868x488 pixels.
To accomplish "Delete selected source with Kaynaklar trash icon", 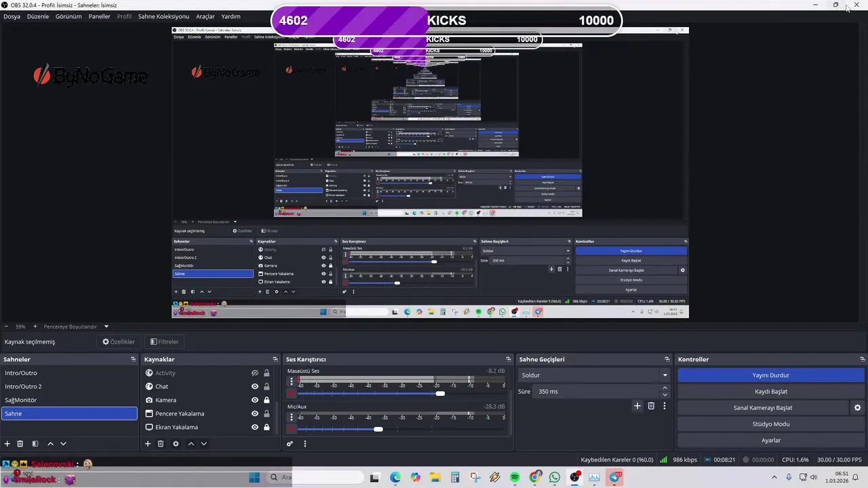I will [161, 444].
